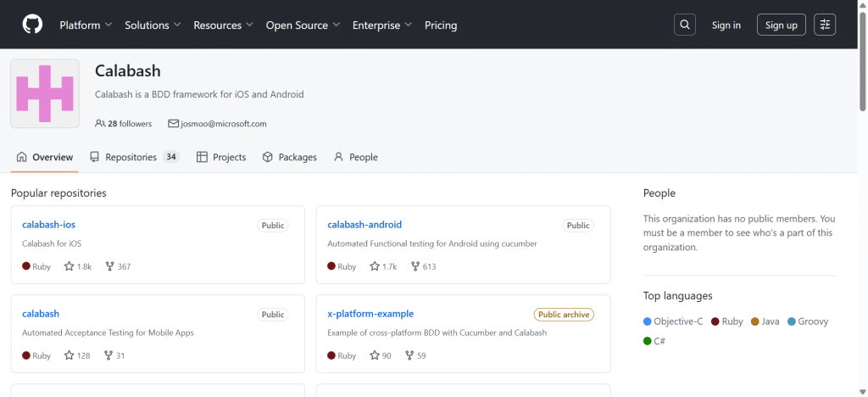This screenshot has width=868, height=397.
Task: Click the Popular repositories heading
Action: coord(58,193)
